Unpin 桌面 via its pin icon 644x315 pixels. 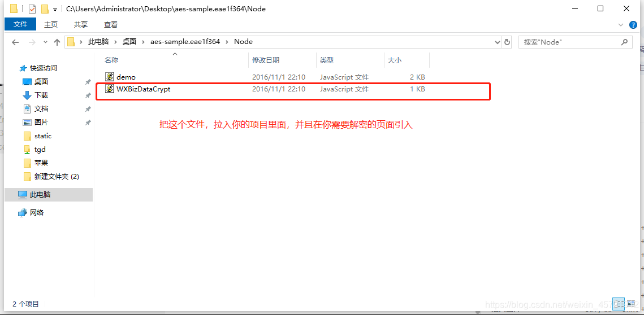point(88,82)
